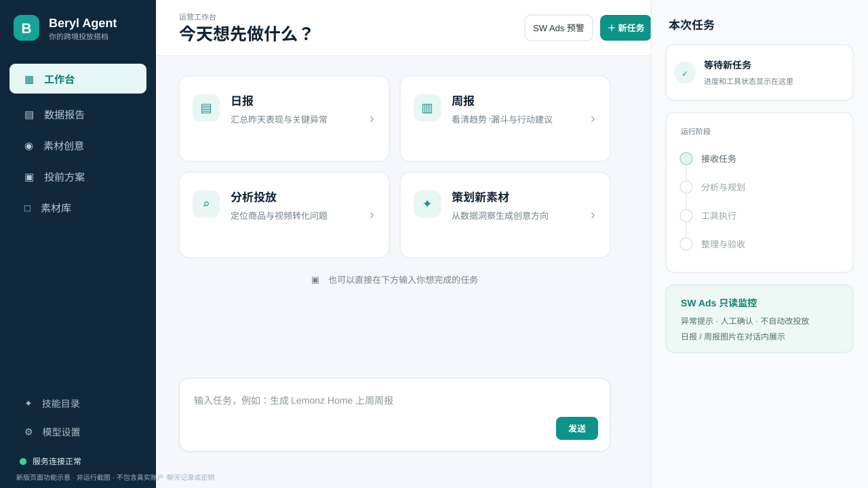This screenshot has height=488, width=868.
Task: Click the SW Ads 预警 button
Action: click(559, 28)
